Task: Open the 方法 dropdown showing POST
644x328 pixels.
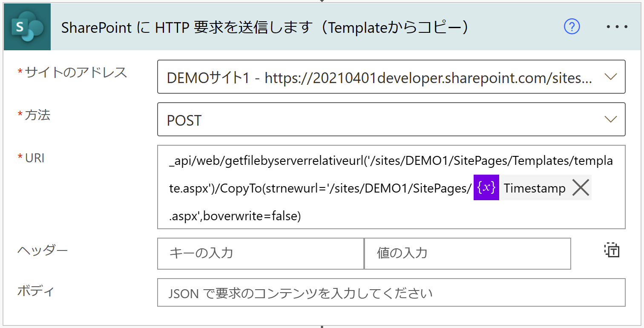Action: pyautogui.click(x=611, y=120)
